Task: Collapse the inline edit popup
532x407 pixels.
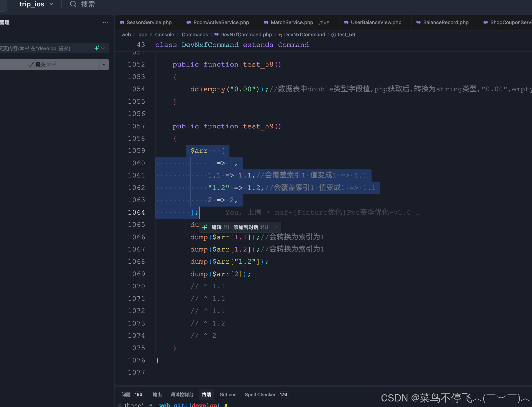Action: pyautogui.click(x=275, y=227)
